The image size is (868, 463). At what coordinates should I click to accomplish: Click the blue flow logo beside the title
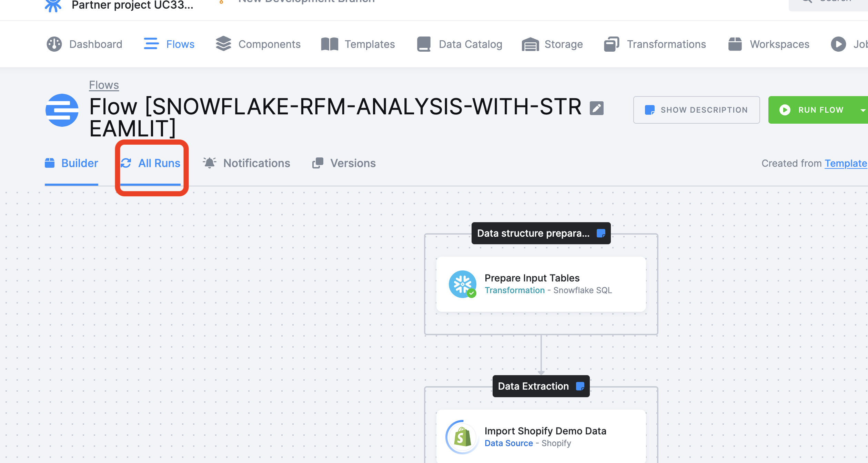(x=62, y=110)
